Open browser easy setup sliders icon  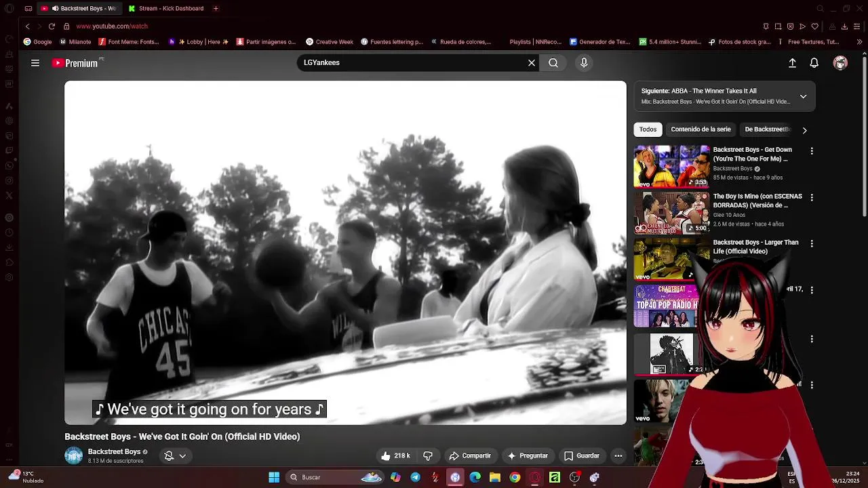pos(857,26)
